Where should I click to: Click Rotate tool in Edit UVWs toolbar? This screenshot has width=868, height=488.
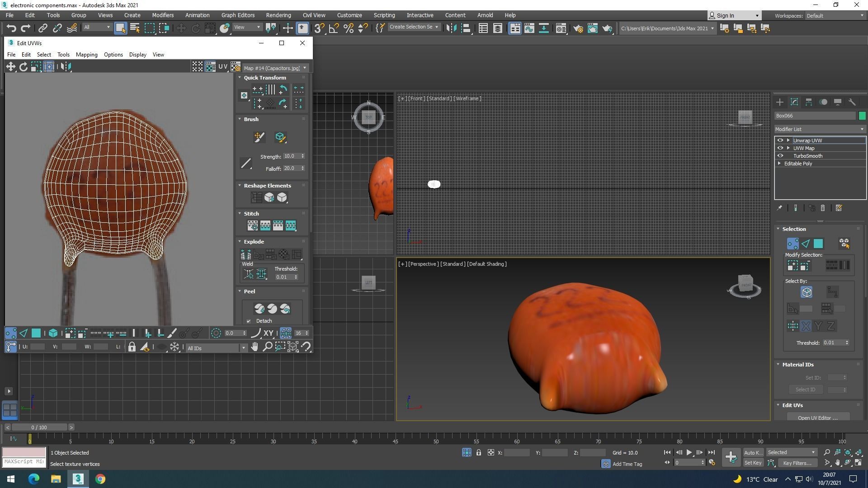[23, 67]
